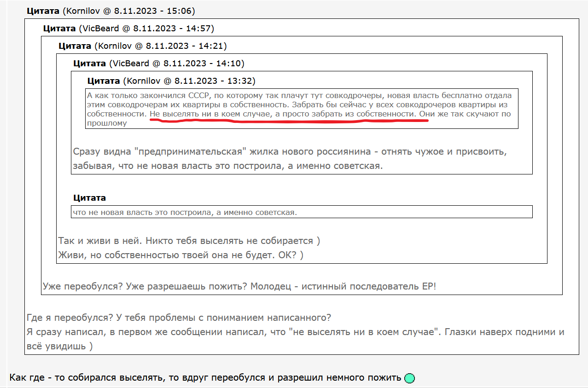This screenshot has height=388, width=588.
Task: Click the green smiley emoji at message end
Action: click(409, 378)
